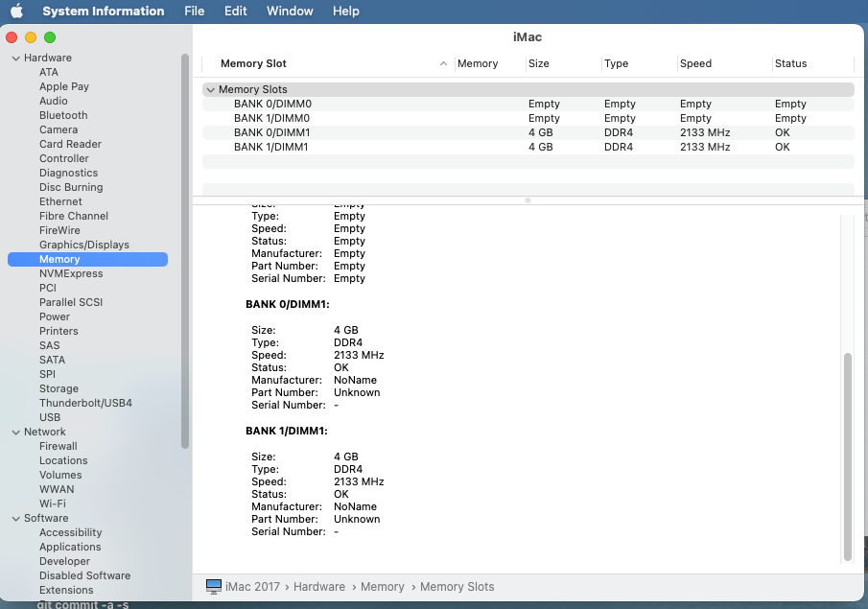Select Controller in the sidebar
The image size is (868, 609).
point(64,159)
